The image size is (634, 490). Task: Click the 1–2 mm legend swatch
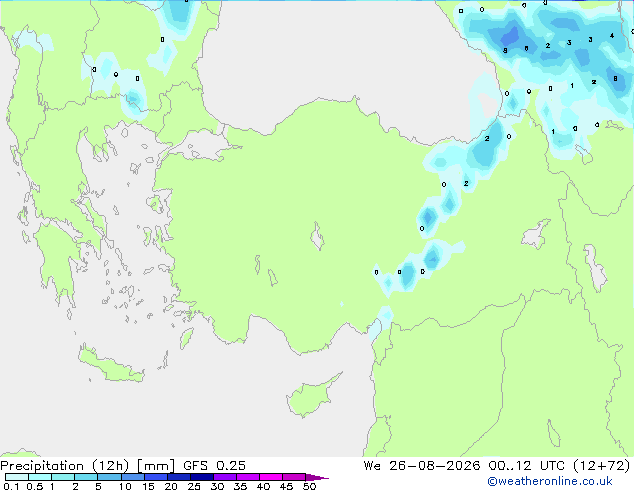(x=63, y=477)
